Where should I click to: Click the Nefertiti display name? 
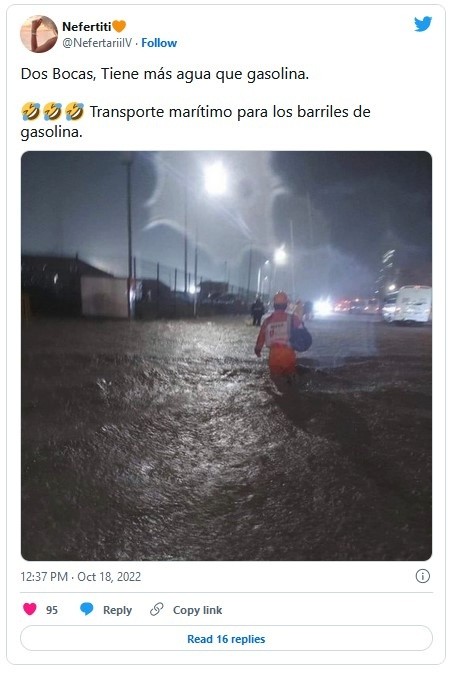pos(86,27)
